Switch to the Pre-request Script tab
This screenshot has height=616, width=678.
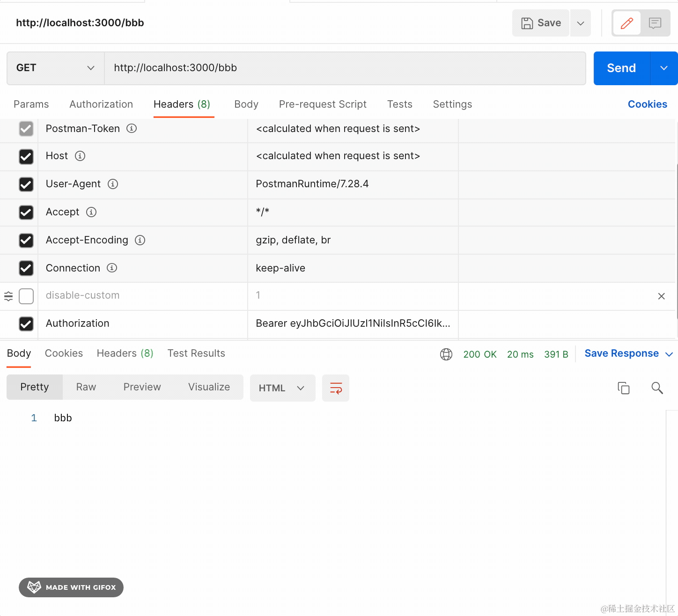point(323,104)
